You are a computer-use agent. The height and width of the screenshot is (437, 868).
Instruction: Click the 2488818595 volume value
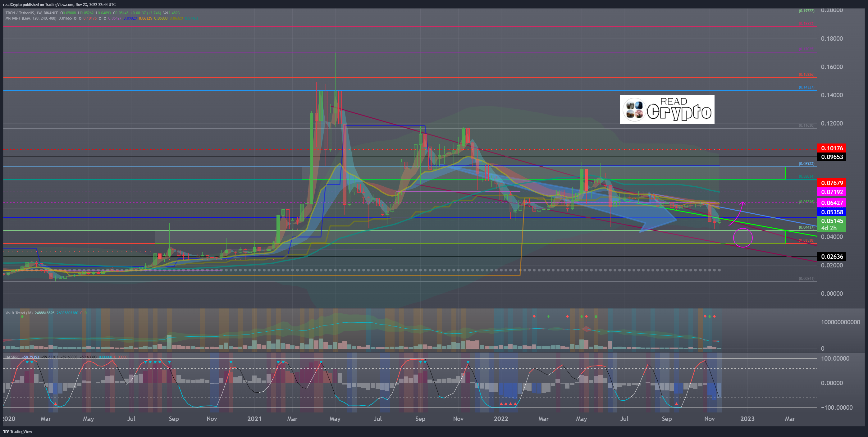[x=44, y=313]
